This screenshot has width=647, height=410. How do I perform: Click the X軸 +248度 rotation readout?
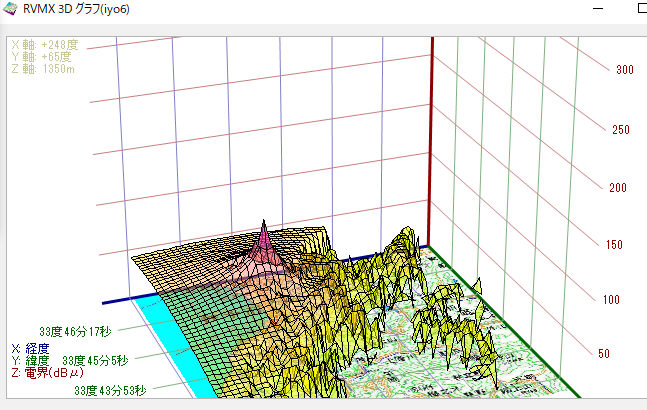[44, 45]
